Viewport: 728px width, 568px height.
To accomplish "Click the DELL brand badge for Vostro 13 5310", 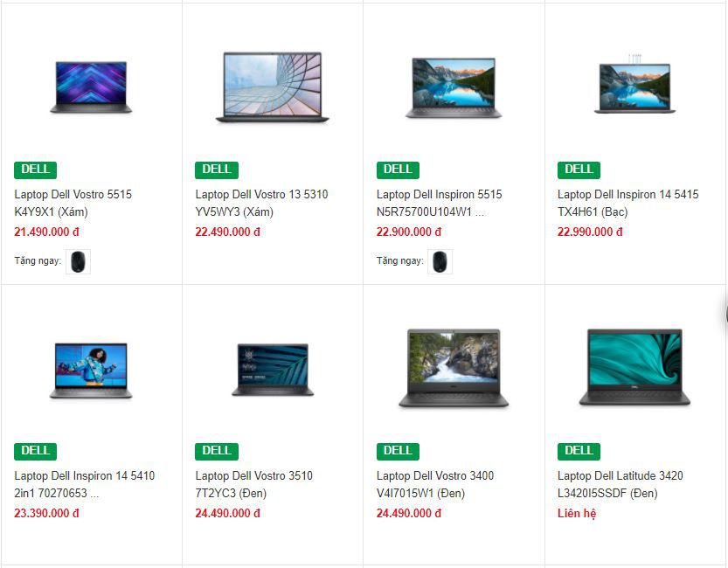I will click(217, 170).
